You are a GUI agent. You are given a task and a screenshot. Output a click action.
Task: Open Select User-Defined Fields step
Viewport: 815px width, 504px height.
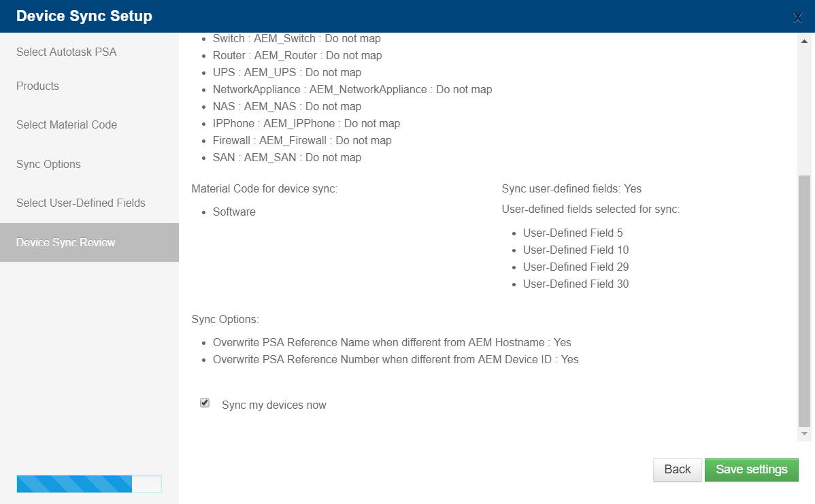click(x=80, y=203)
